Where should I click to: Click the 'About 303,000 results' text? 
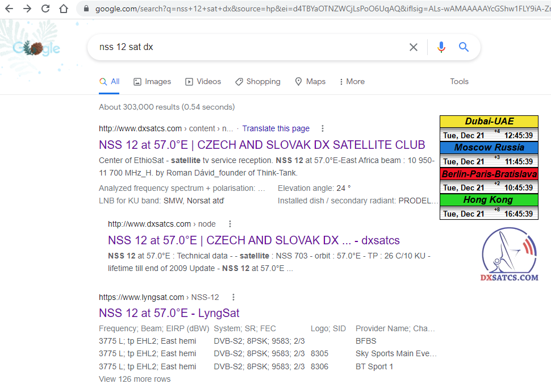point(167,107)
